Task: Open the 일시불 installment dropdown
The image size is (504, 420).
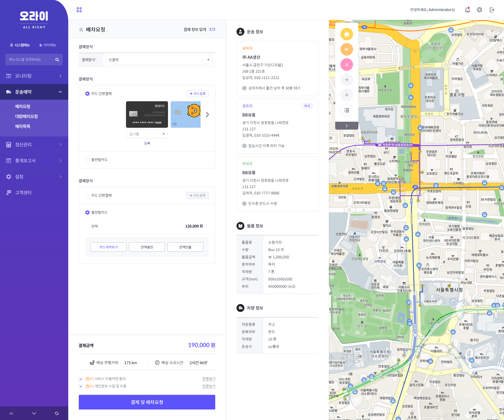Action: click(x=147, y=134)
